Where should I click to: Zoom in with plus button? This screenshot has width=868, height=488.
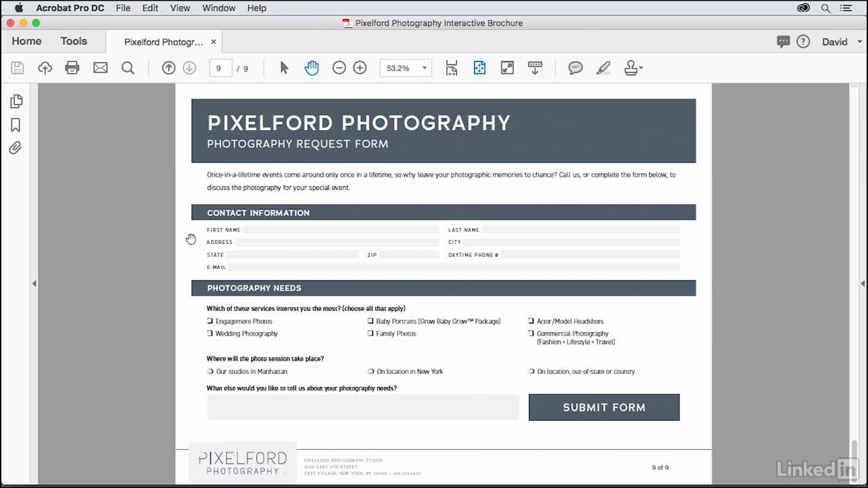tap(360, 68)
